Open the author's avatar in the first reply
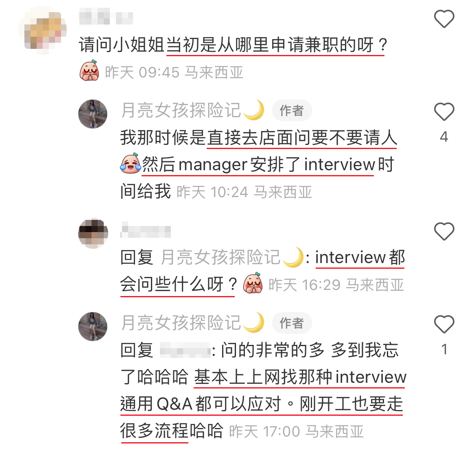476x452 pixels. pyautogui.click(x=93, y=114)
